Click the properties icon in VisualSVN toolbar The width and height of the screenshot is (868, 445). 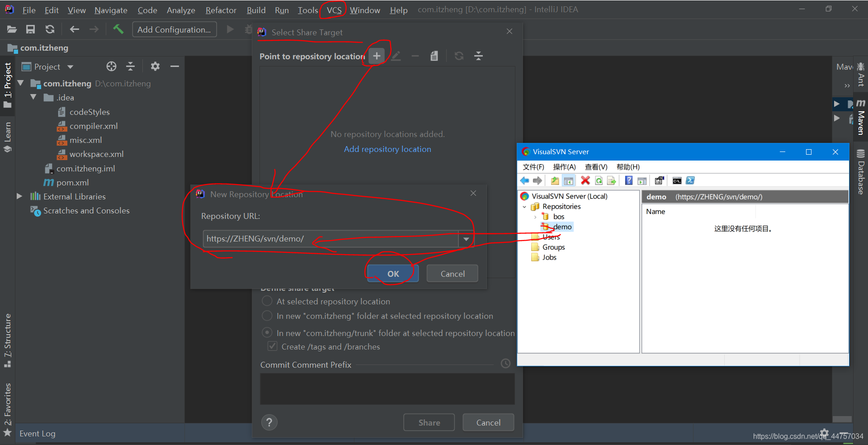tap(659, 181)
